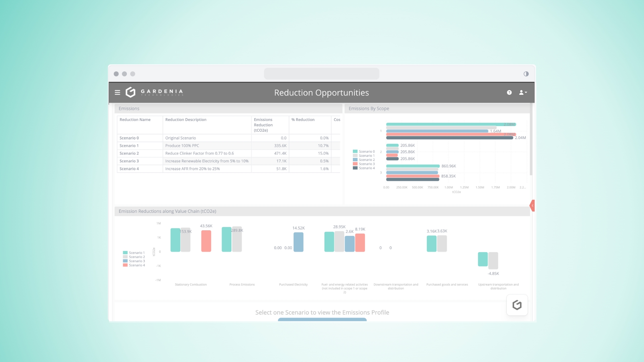Click the 3.63K Purchased goods bar
Image resolution: width=644 pixels, height=362 pixels.
click(442, 244)
